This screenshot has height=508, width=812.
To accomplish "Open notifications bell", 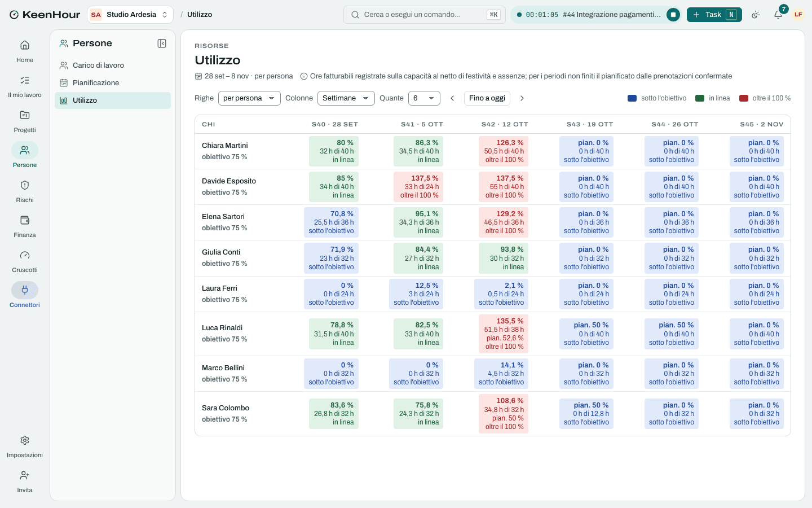I will coord(778,15).
